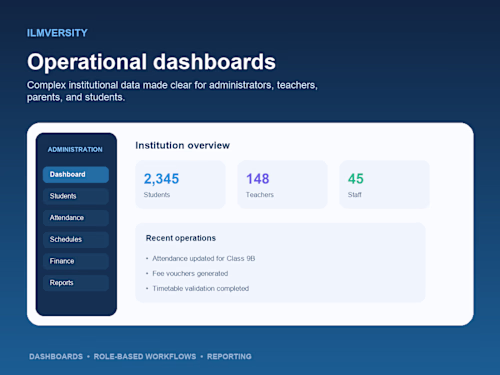Click the ILMVERSITY brand label

[57, 33]
